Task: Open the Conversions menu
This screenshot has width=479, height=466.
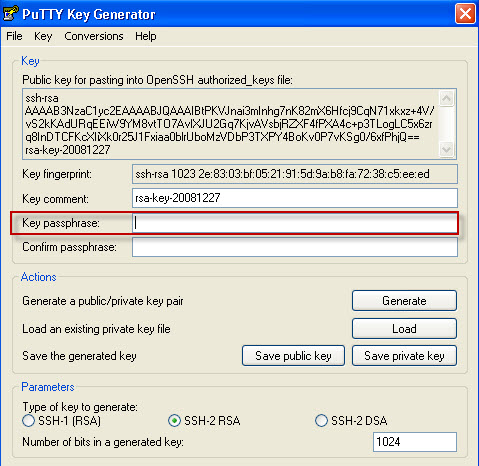Action: coord(94,36)
